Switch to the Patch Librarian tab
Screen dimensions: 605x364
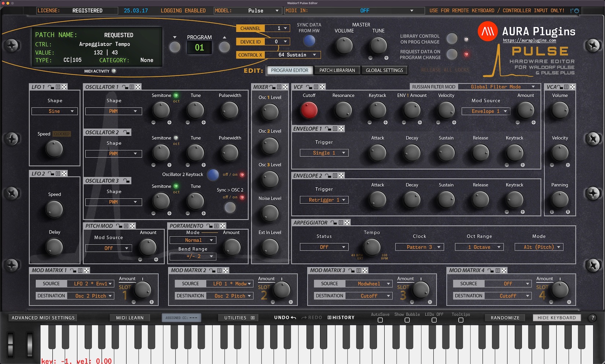337,70
